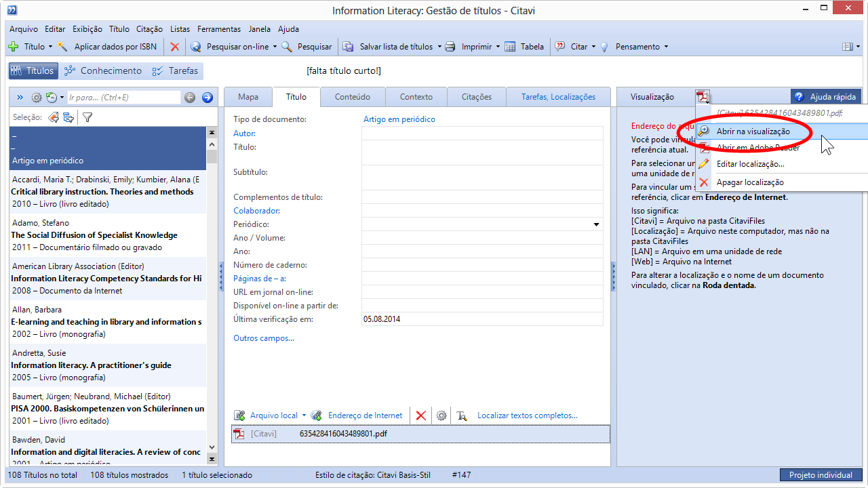This screenshot has height=488, width=868.
Task: Expand Pesquisar on-line dropdown arrow
Action: [x=275, y=47]
